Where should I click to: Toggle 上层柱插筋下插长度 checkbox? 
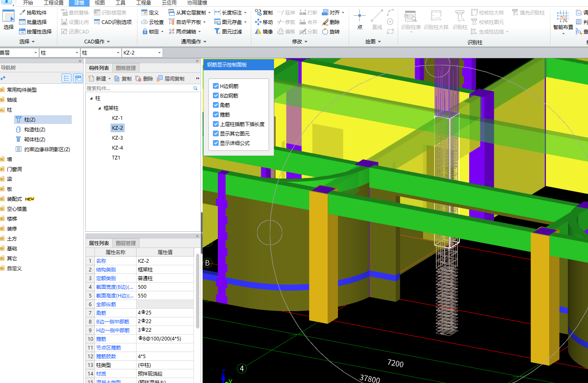[216, 124]
